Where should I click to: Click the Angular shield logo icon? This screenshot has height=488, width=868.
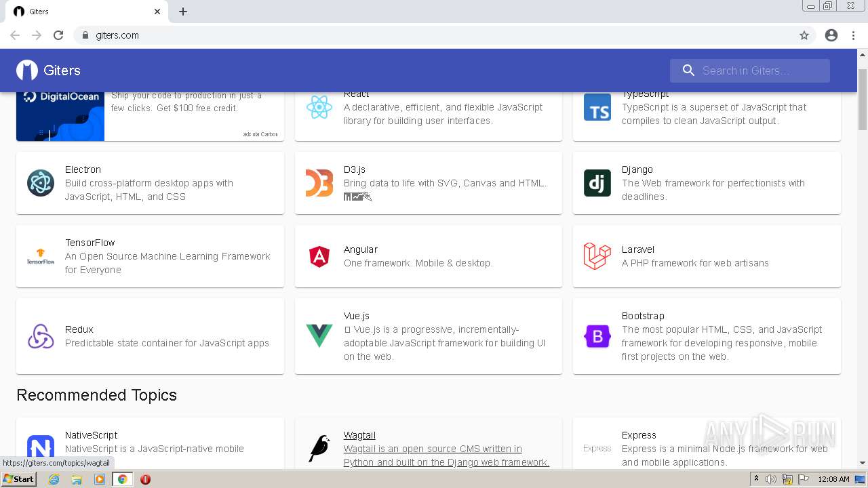[319, 256]
